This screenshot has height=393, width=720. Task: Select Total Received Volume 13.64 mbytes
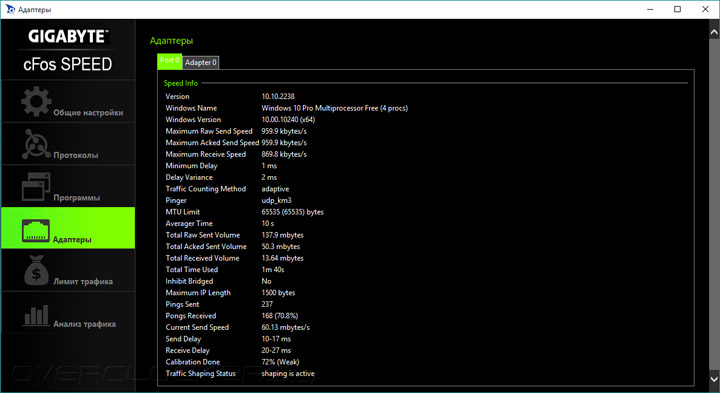[282, 258]
